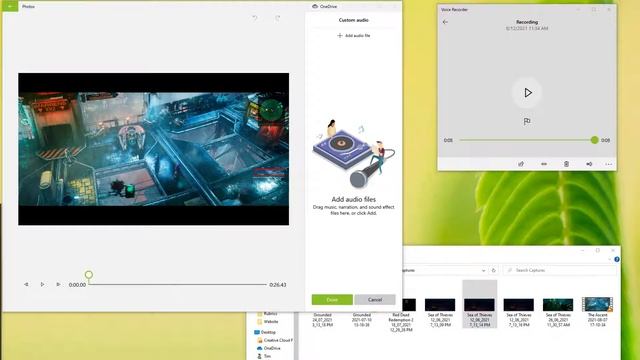Image resolution: width=640 pixels, height=360 pixels.
Task: Select The Ascent video file
Action: [x=597, y=312]
